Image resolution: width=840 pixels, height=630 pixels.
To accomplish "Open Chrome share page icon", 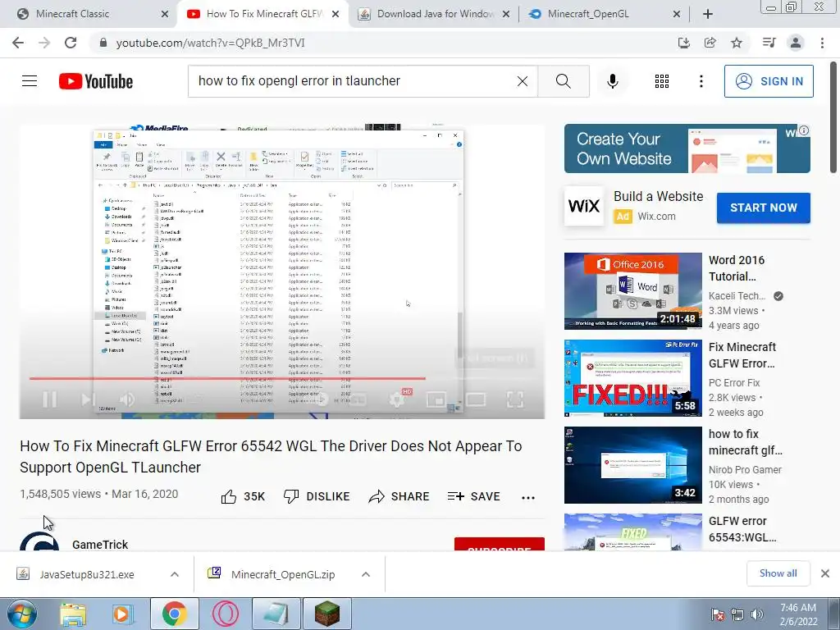I will coord(710,43).
